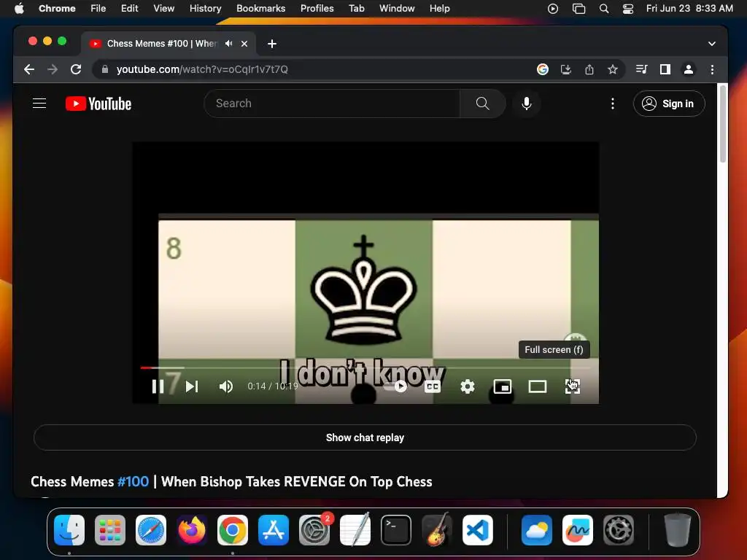Viewport: 747px width, 560px height.
Task: Open the #100 hashtag link
Action: [x=133, y=481]
